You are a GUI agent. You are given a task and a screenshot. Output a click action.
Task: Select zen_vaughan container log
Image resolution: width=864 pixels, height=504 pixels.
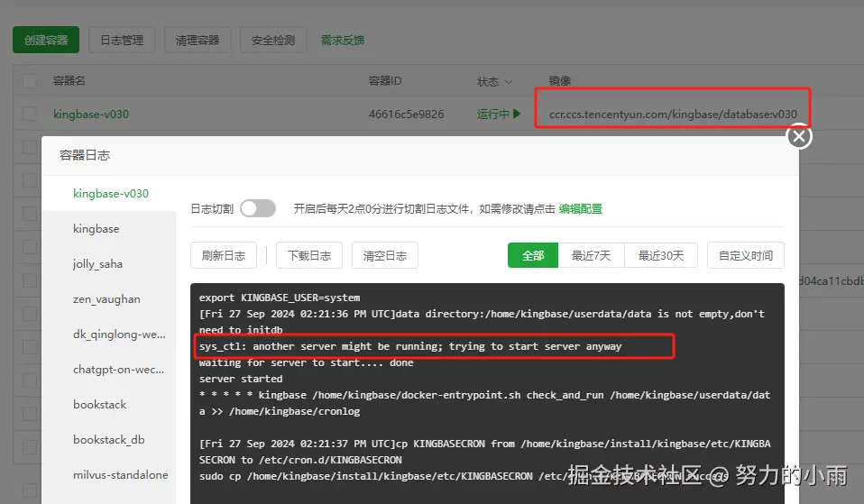(109, 299)
